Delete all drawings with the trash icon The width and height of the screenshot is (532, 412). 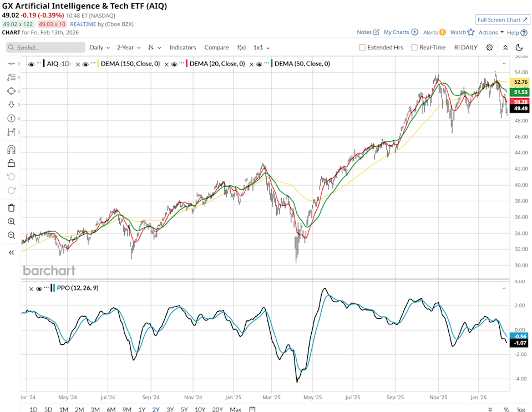pyautogui.click(x=11, y=207)
